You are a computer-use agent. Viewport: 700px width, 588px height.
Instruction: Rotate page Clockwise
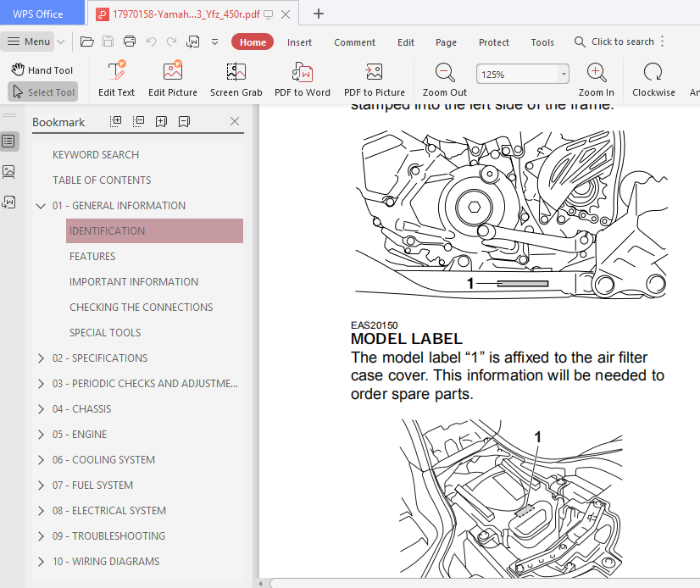pos(653,79)
